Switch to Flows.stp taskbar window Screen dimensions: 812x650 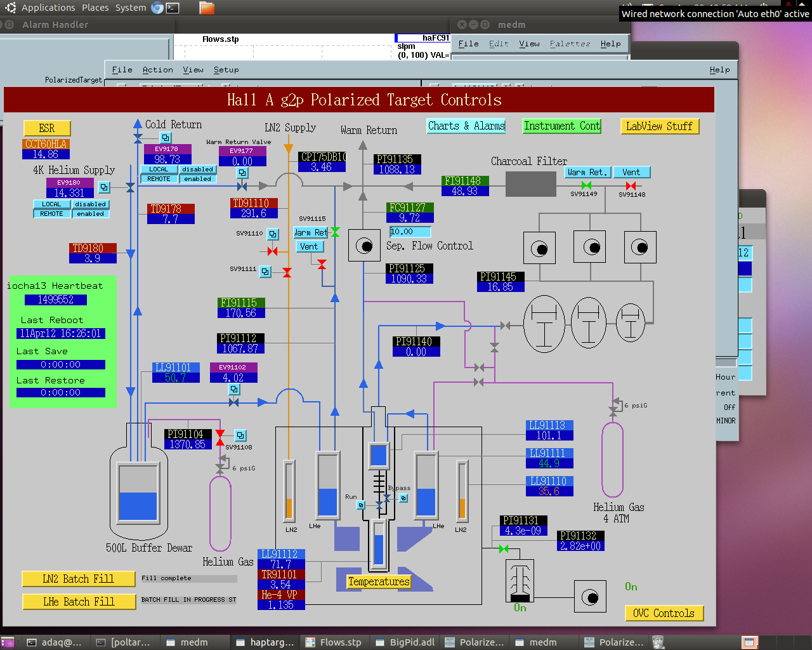(x=334, y=642)
